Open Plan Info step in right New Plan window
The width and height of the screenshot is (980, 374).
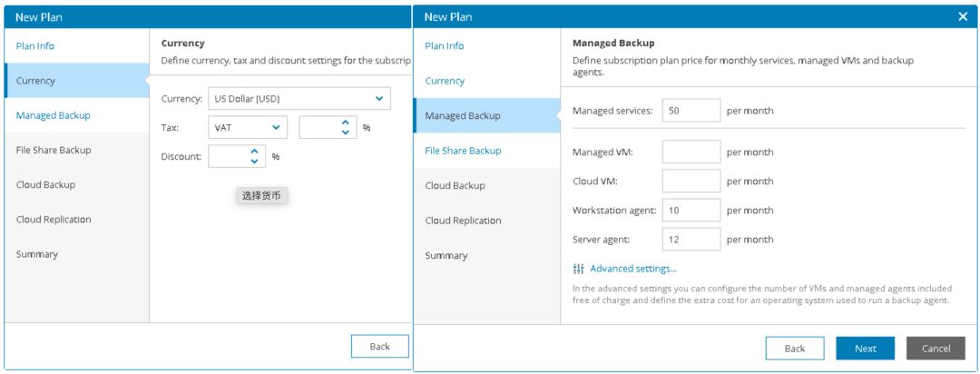[445, 46]
